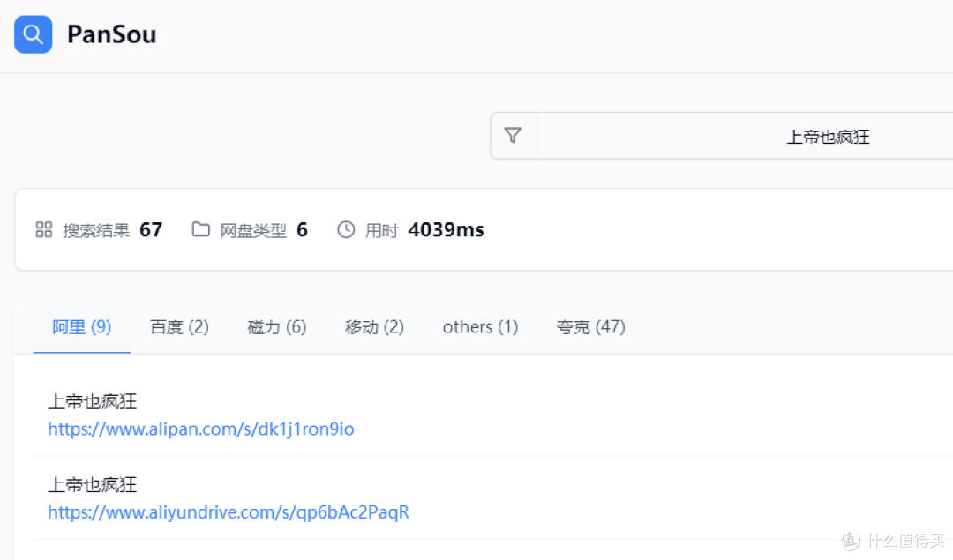The height and width of the screenshot is (560, 953).
Task: Click the clock icon next to 用时
Action: pyautogui.click(x=345, y=229)
